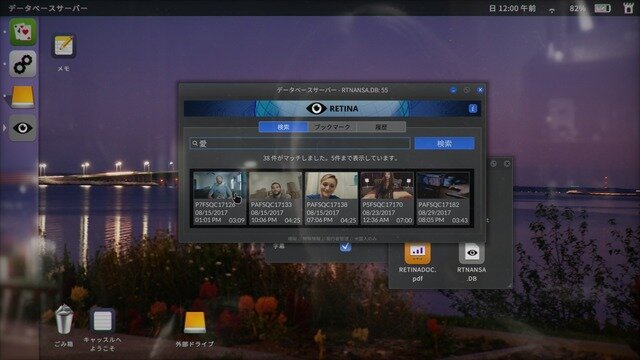Open the solitaire cards dock icon
Screen dimensions: 640x360
coord(23,32)
